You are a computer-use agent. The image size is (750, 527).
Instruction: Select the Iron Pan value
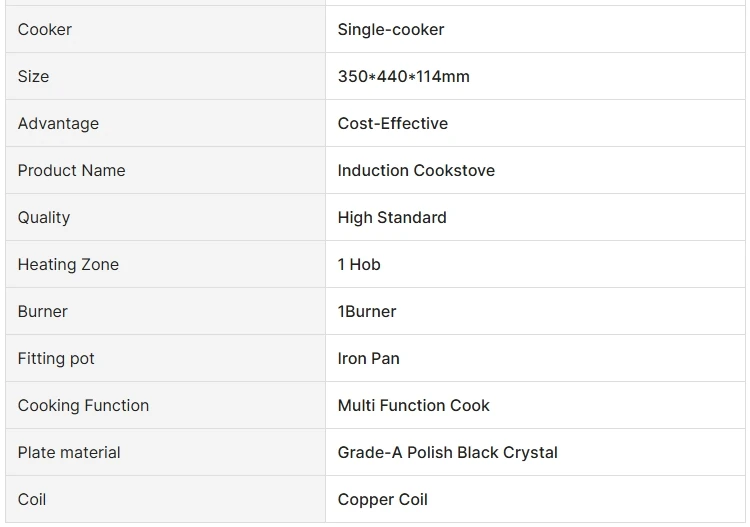(x=368, y=359)
